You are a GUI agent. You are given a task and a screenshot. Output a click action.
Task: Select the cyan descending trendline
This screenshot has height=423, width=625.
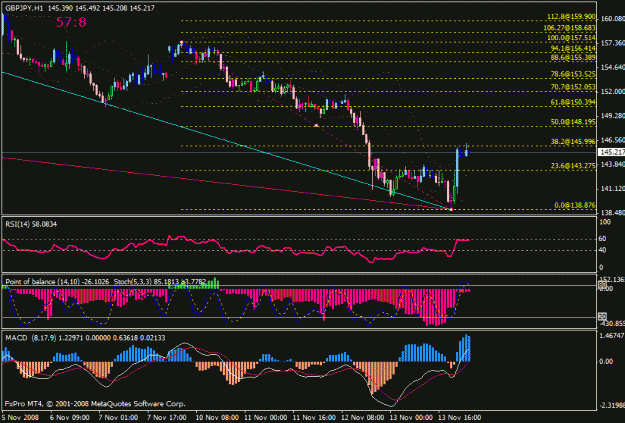(x=226, y=141)
